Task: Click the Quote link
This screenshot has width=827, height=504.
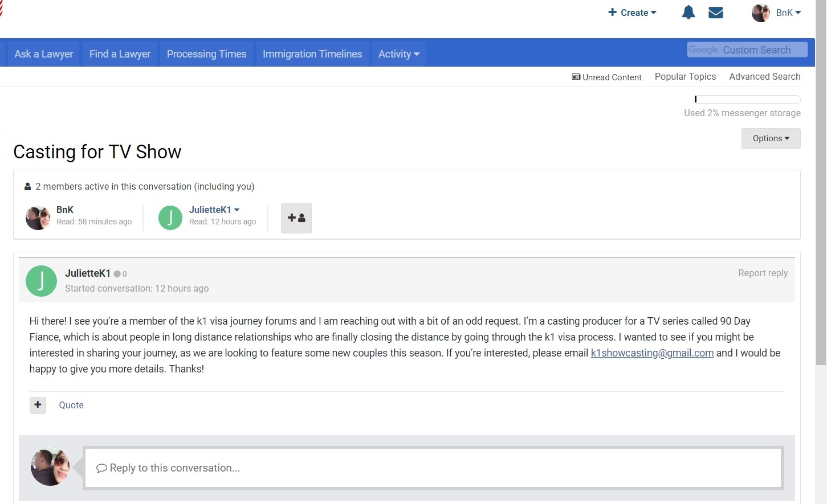Action: coord(71,405)
